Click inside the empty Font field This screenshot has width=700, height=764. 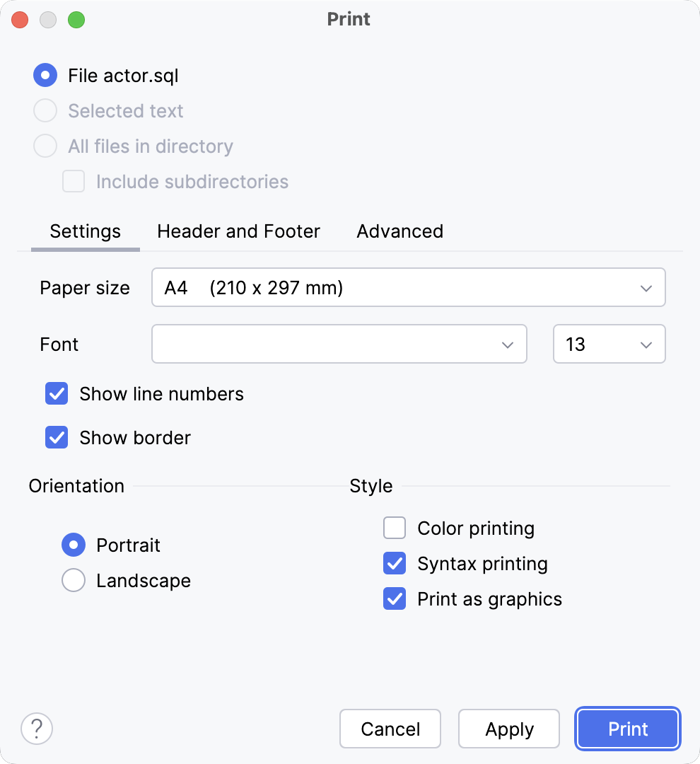click(x=318, y=344)
